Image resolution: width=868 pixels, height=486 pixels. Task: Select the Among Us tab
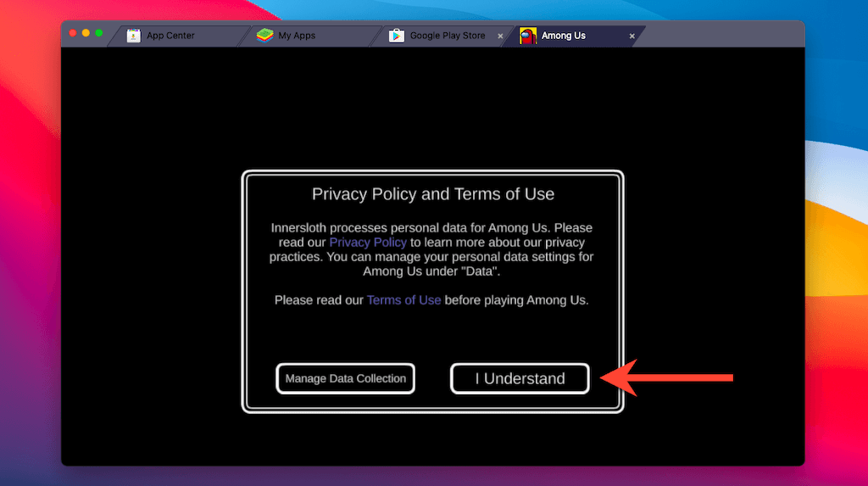click(x=573, y=36)
